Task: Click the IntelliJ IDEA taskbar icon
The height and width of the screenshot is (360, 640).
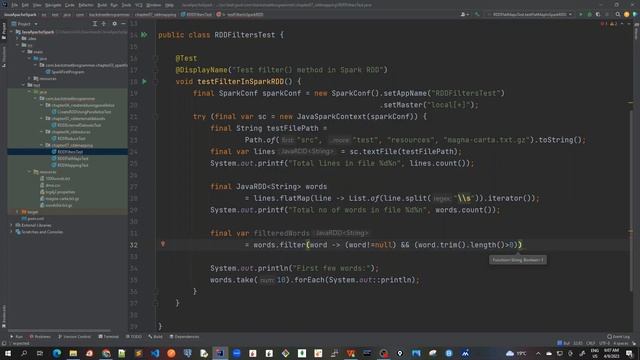Action: (220, 353)
